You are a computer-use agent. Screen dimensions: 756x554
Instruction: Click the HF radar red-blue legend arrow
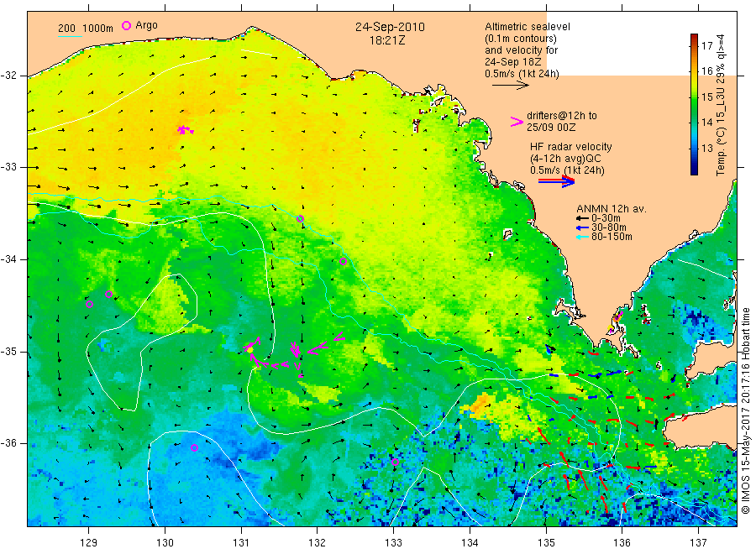[556, 181]
